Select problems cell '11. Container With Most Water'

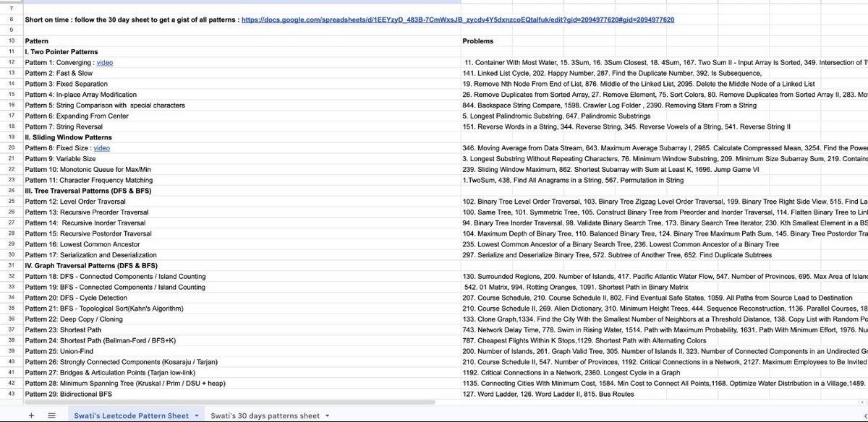[664, 63]
